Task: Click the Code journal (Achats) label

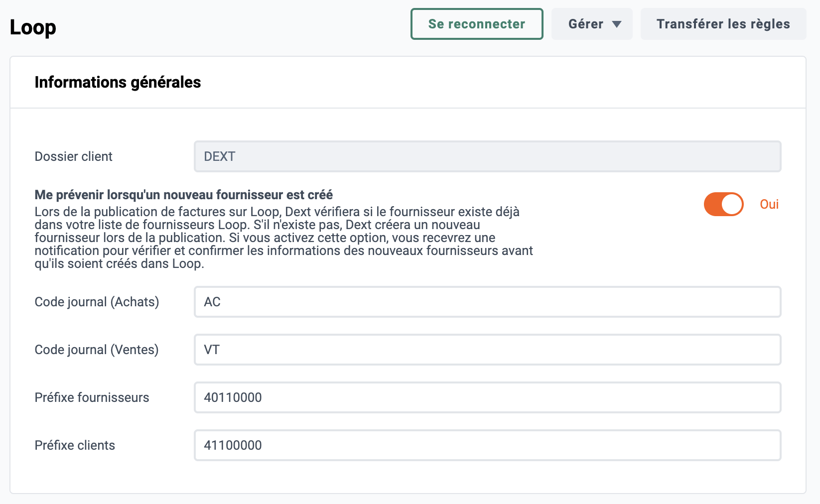Action: click(97, 302)
